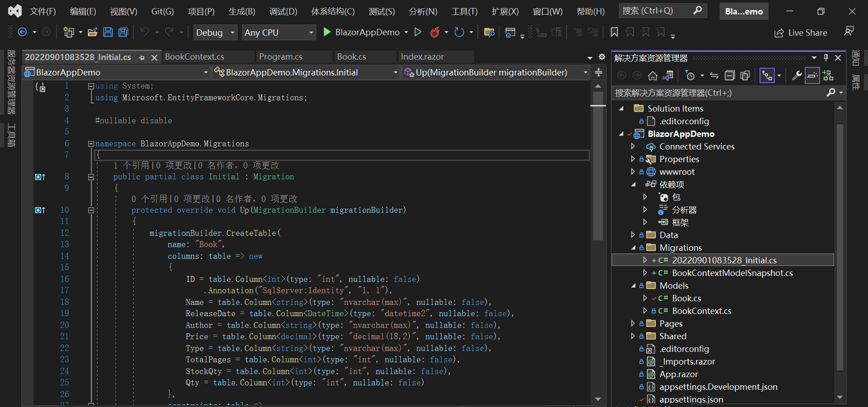This screenshot has height=407, width=868.
Task: Toggle pin on 20220901083528_Initial.cs tab
Action: point(142,57)
